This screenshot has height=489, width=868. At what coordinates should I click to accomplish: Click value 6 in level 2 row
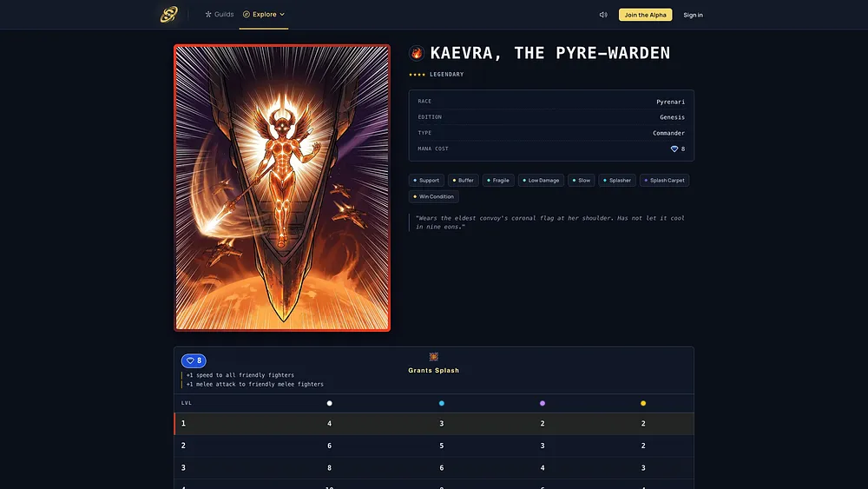pyautogui.click(x=329, y=446)
